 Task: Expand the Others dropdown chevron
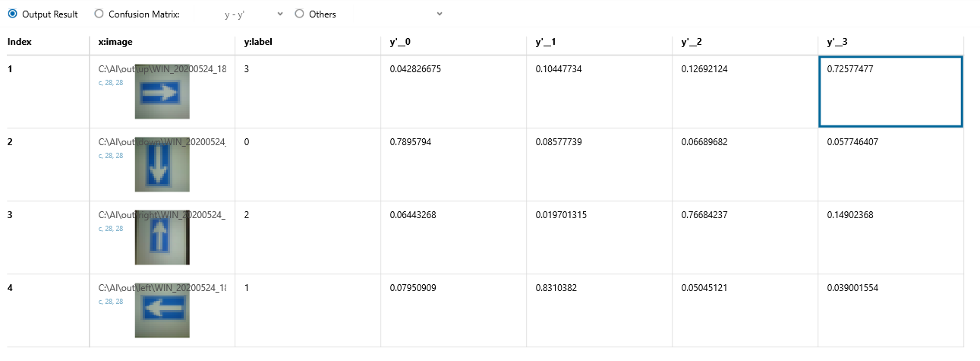(440, 14)
